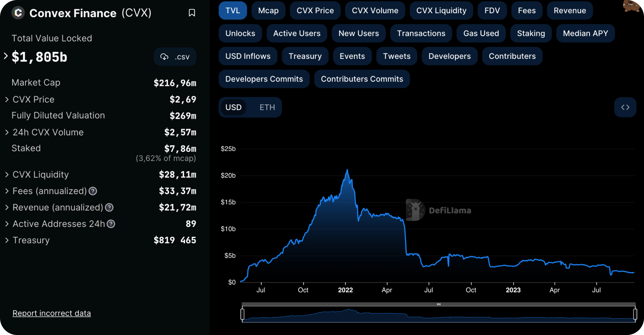Open the Fees (annualized) help icon
Screen dimensions: 644x335
pyautogui.click(x=93, y=191)
